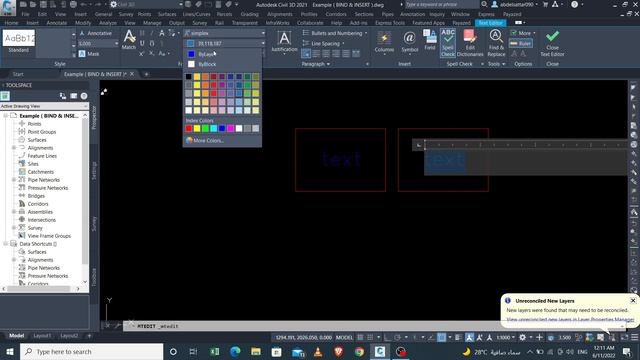Viewport: 640px width, 360px height.
Task: Expand the Alignments tree node
Action: pos(14,148)
